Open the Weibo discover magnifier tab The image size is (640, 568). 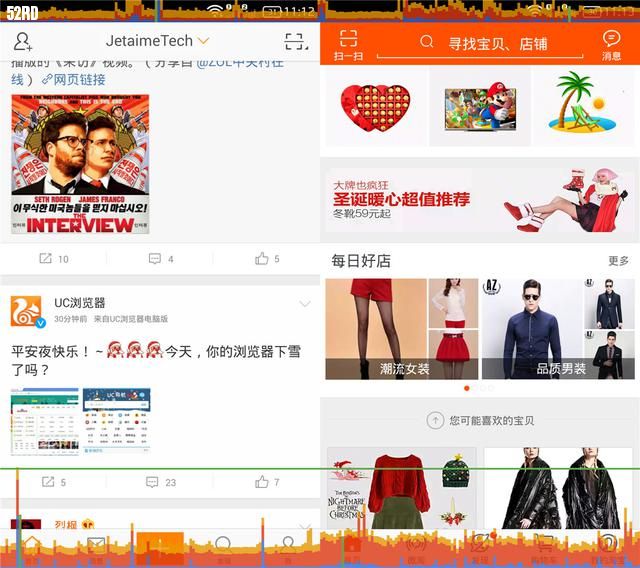tap(224, 549)
